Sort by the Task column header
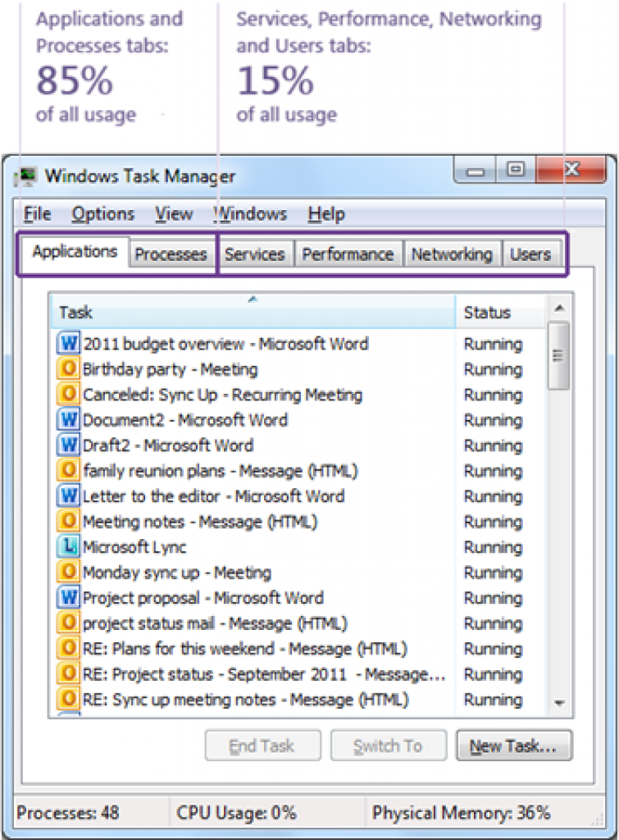619x840 pixels. click(x=253, y=311)
